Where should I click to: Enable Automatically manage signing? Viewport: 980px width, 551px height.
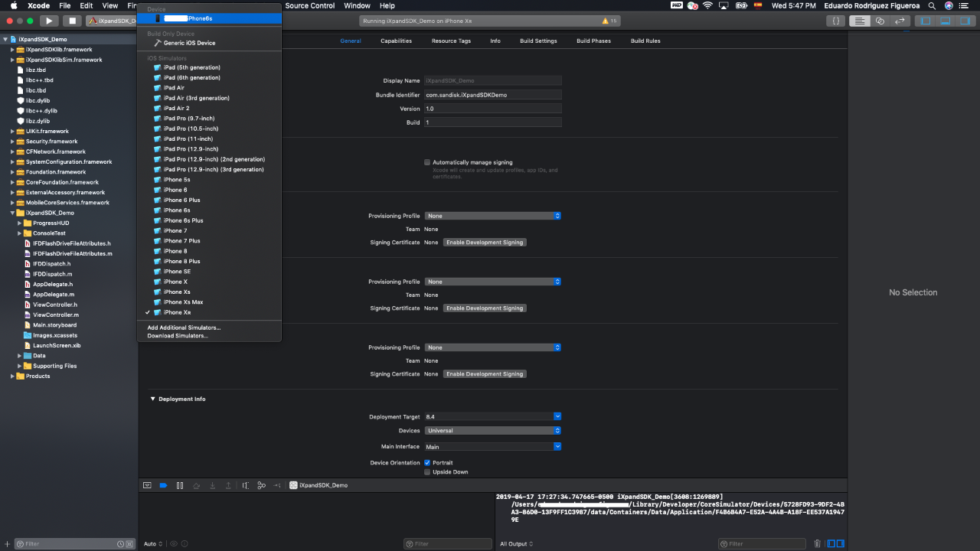427,162
